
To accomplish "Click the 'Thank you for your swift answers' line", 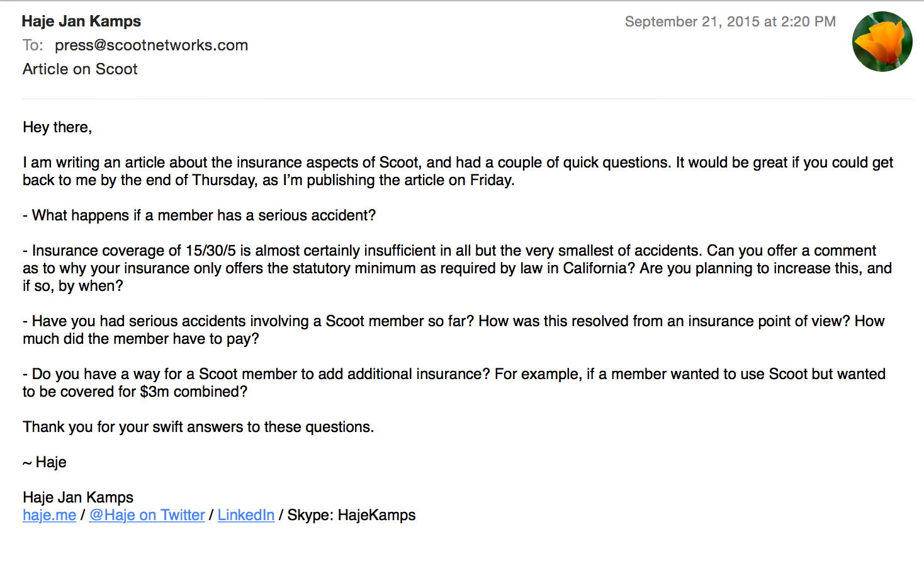I will click(198, 427).
